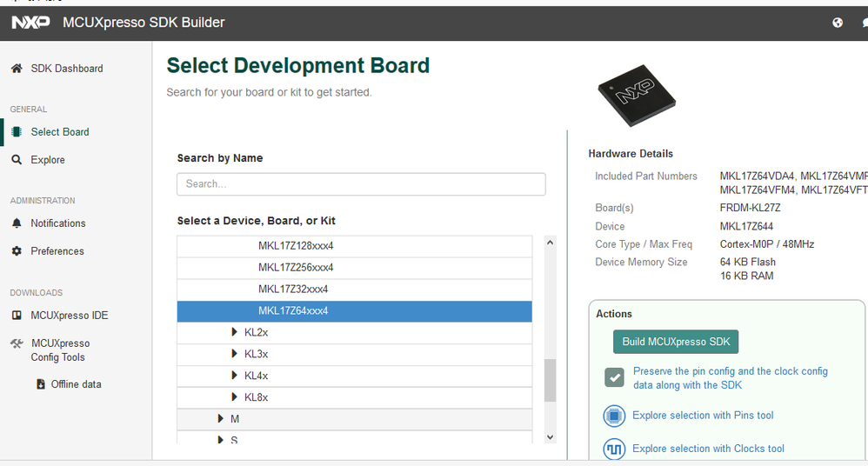Open MCUXpresso IDE downloads
This screenshot has width=868, height=466.
(x=70, y=315)
